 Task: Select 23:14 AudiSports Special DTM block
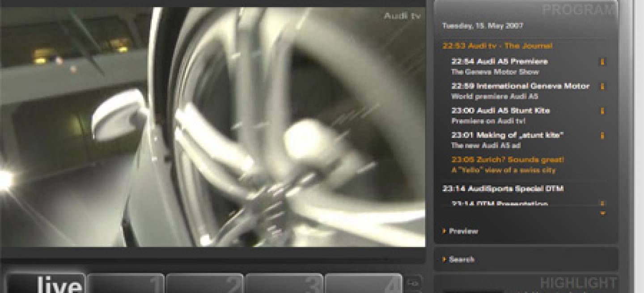pyautogui.click(x=503, y=189)
